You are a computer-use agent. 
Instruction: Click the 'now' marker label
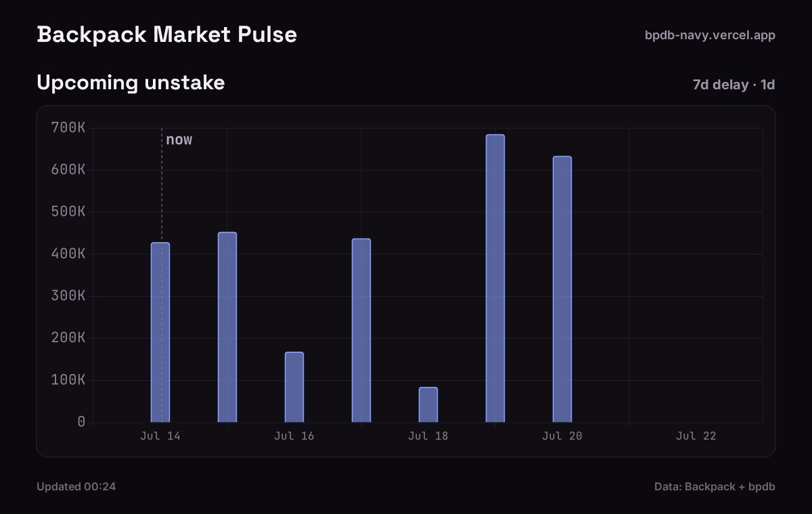(x=179, y=140)
